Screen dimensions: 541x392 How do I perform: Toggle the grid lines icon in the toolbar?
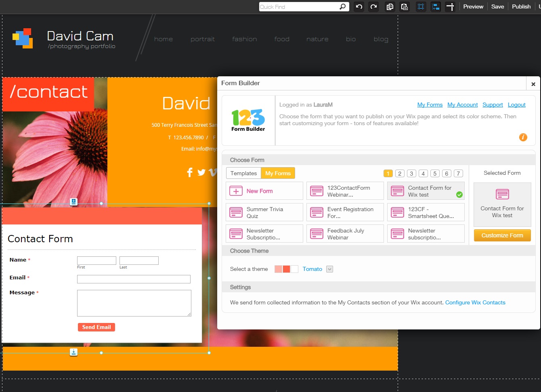pyautogui.click(x=421, y=6)
